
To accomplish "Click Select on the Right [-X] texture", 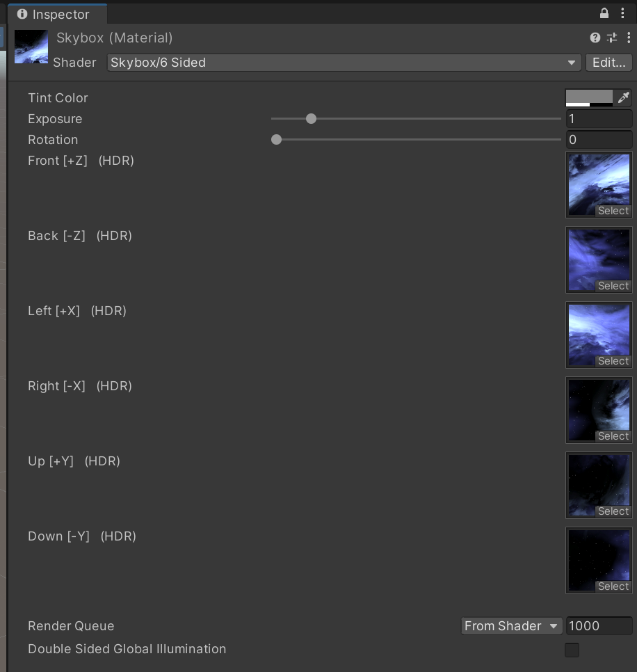I will pos(613,436).
